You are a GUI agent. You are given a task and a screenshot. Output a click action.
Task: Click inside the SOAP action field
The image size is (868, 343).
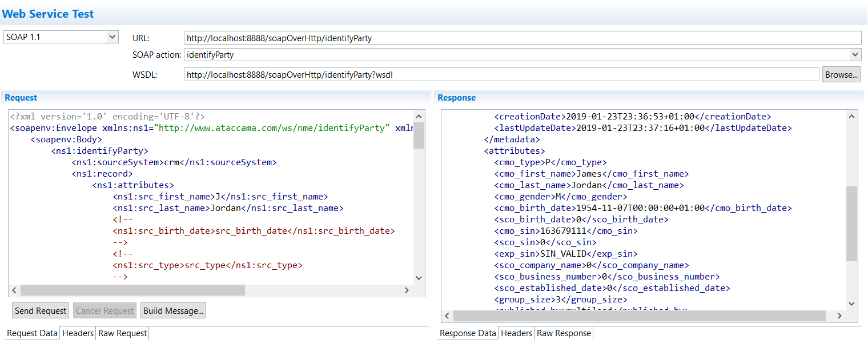(x=457, y=54)
